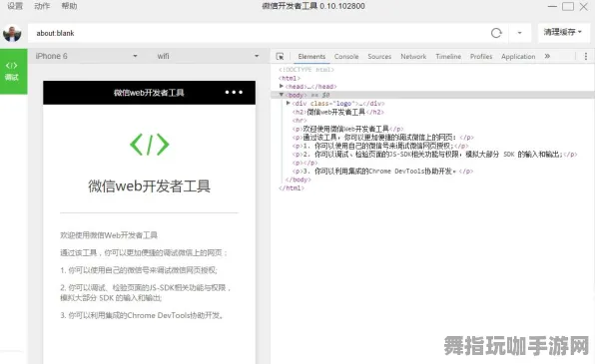Click the phone header title 微信web开发者工具
This screenshot has width=595, height=364.
(x=149, y=93)
